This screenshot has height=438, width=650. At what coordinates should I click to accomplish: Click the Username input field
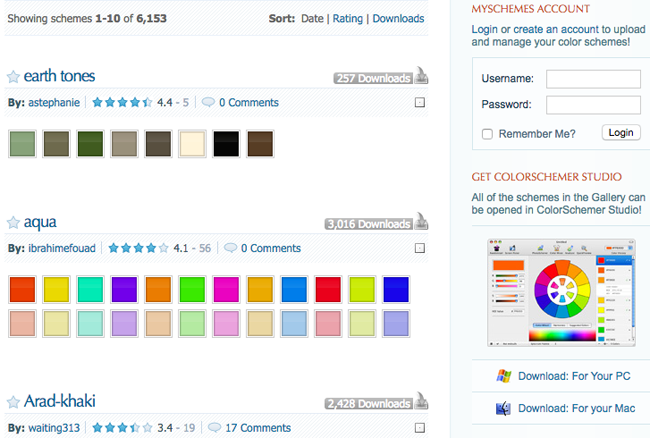pyautogui.click(x=593, y=79)
